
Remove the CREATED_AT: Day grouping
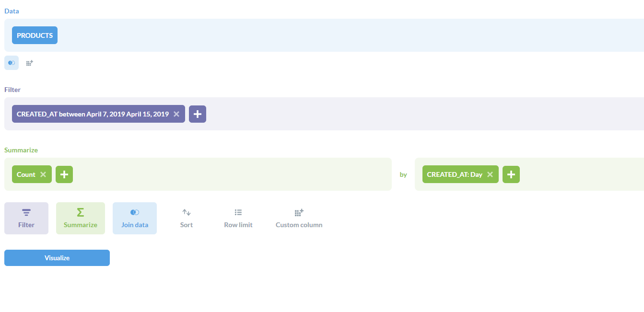[x=490, y=174]
